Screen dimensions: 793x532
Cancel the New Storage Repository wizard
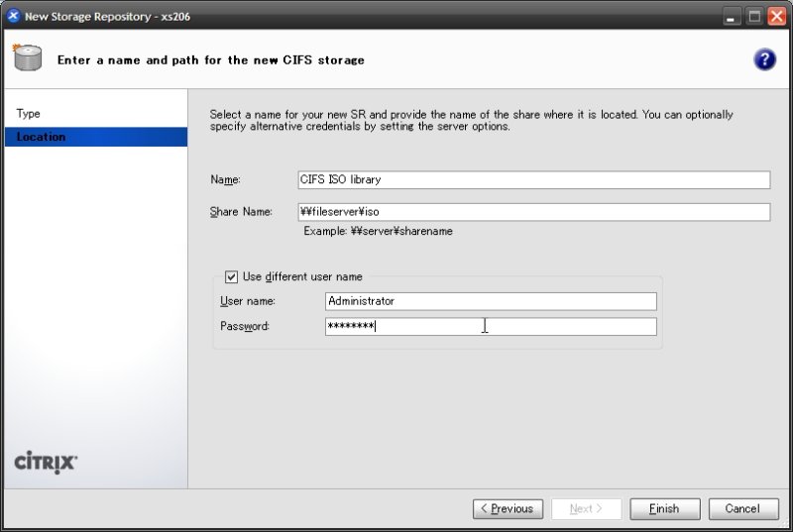point(743,509)
